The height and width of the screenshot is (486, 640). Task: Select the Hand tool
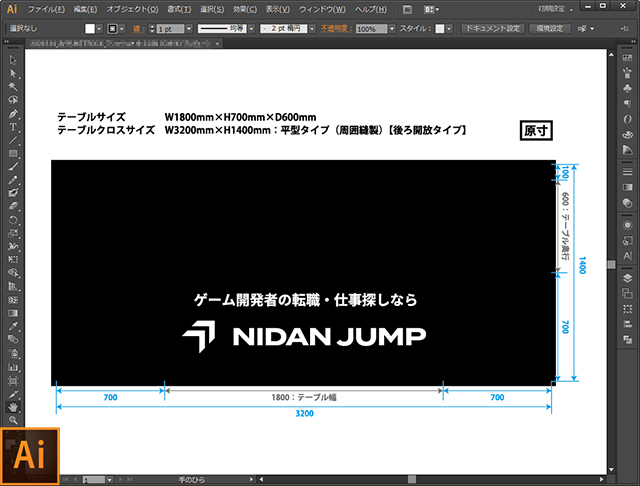pyautogui.click(x=13, y=407)
